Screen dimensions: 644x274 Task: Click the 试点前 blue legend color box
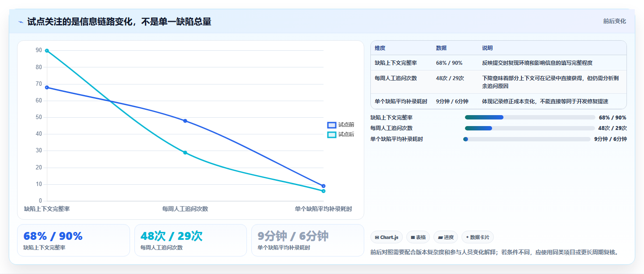(332, 125)
